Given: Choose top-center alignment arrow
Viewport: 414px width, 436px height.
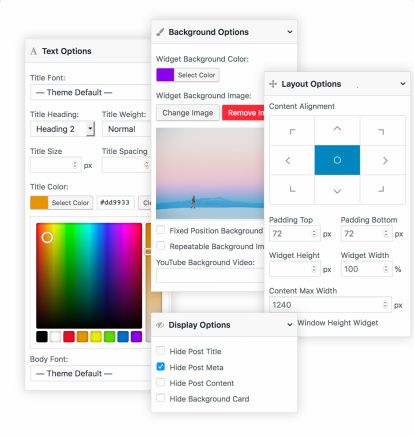Looking at the screenshot, I should tap(337, 129).
